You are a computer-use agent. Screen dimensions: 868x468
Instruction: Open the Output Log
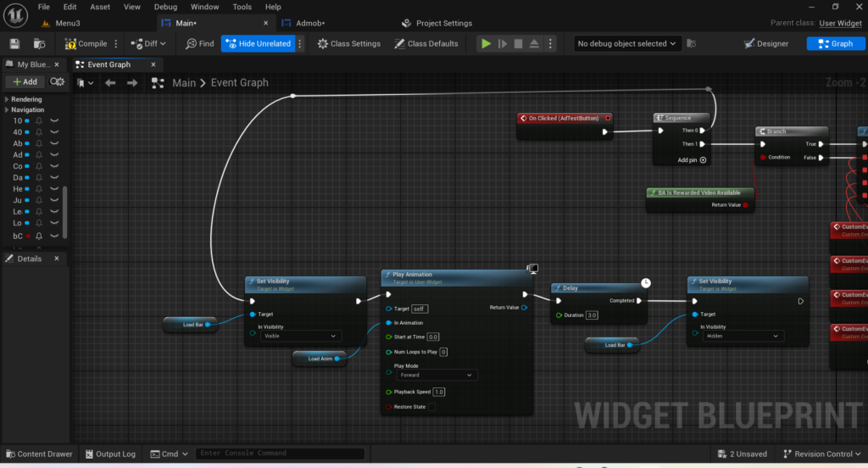(110, 454)
